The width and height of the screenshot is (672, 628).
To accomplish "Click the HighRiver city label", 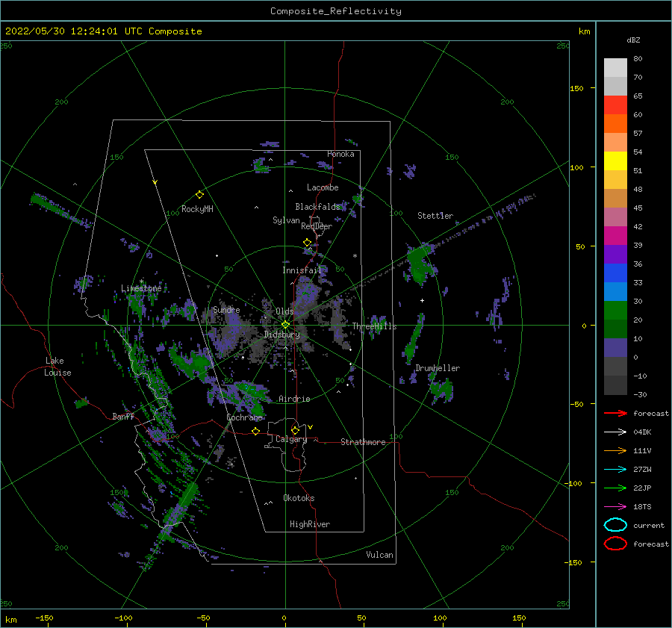I will tap(310, 524).
